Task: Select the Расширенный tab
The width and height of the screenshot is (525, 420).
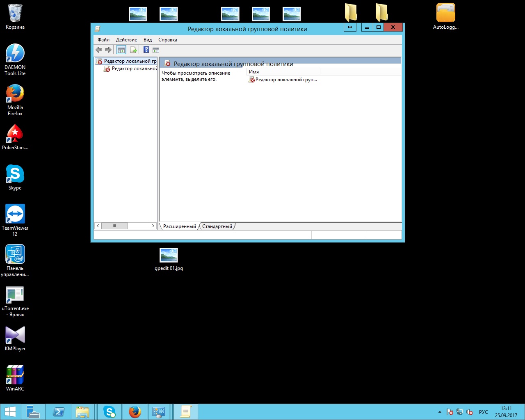Action: click(x=180, y=226)
